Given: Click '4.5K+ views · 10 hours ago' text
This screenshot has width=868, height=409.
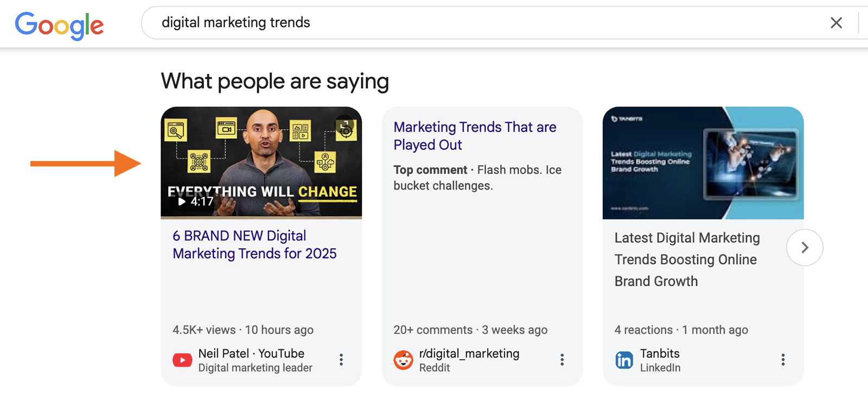Looking at the screenshot, I should 243,330.
